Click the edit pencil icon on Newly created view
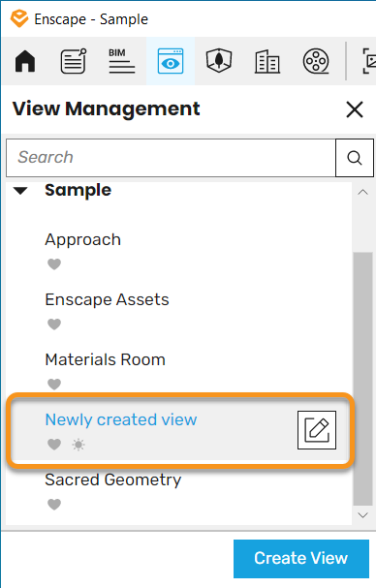This screenshot has height=588, width=376. [317, 430]
